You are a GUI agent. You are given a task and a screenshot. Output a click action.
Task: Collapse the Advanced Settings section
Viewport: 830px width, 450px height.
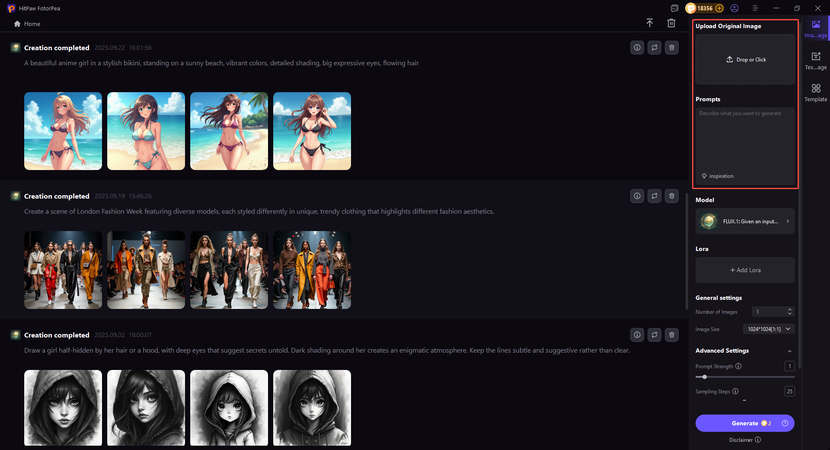point(789,351)
